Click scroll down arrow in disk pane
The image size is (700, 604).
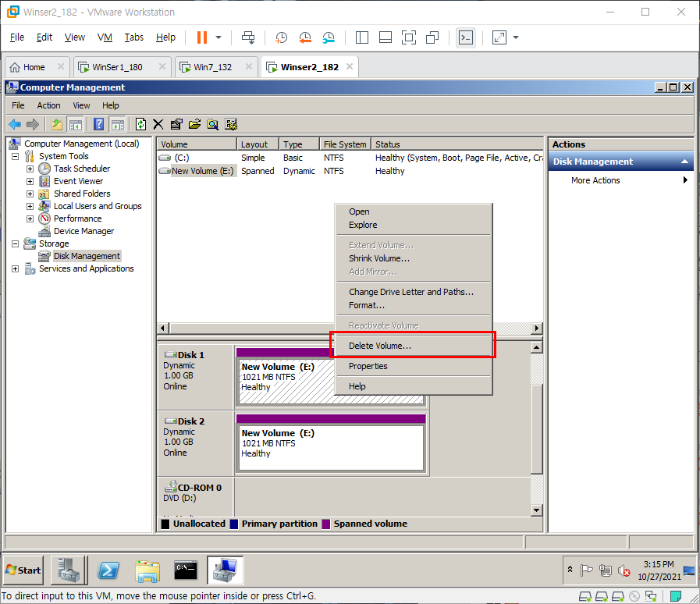[537, 510]
